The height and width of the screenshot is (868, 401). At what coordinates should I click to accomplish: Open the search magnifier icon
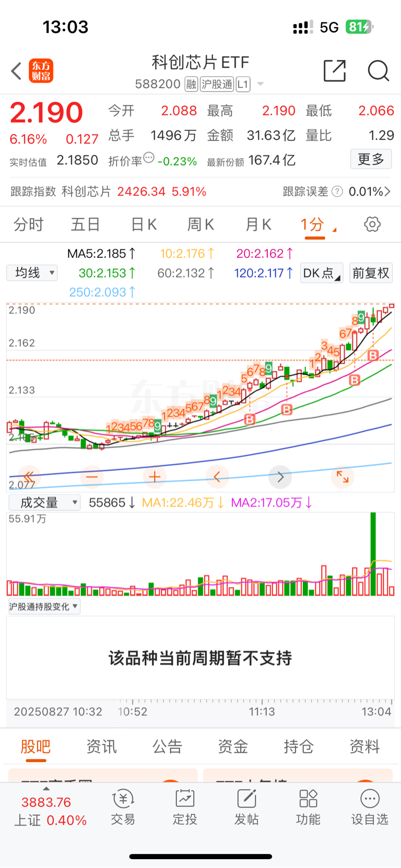[x=378, y=70]
